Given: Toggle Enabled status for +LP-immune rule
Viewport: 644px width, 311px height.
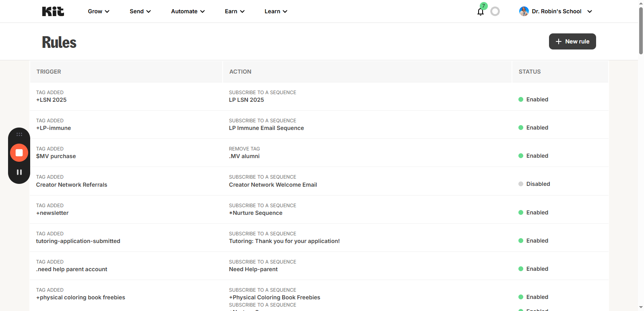Looking at the screenshot, I should [x=537, y=128].
